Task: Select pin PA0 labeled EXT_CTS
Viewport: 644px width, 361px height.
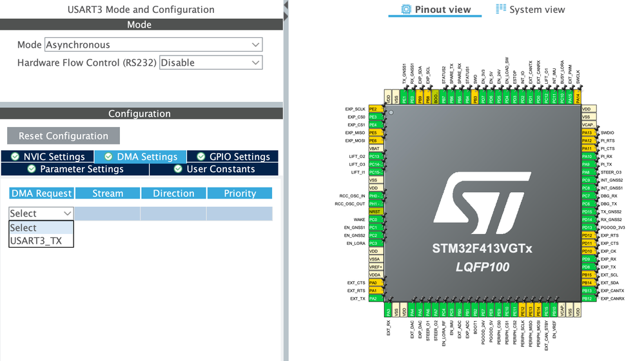Action: pyautogui.click(x=376, y=282)
